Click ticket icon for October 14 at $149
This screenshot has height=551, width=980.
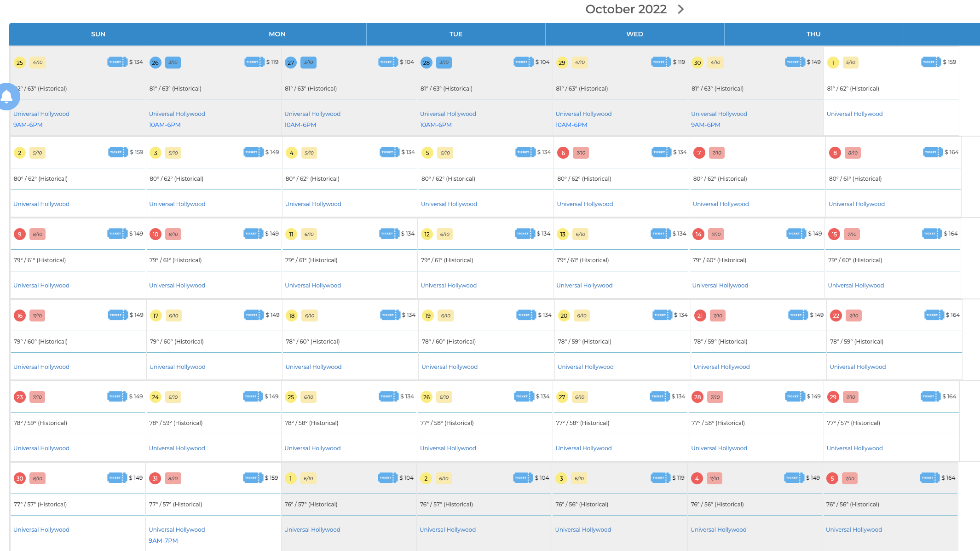click(796, 234)
